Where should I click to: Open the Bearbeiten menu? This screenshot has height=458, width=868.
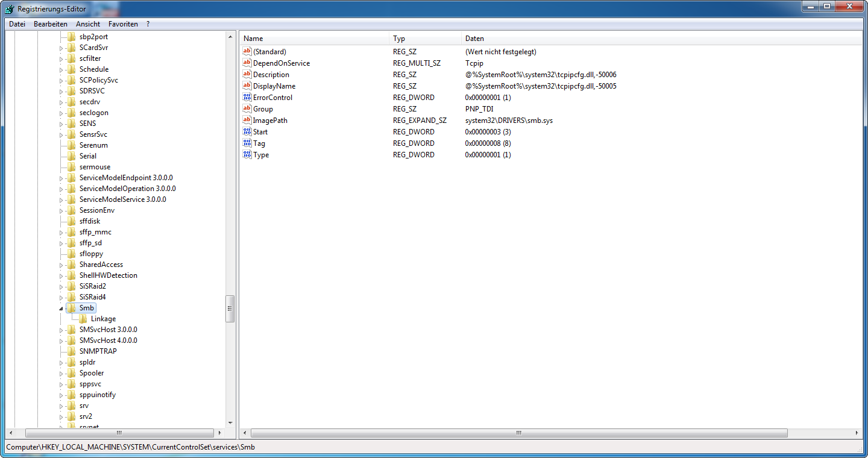(51, 24)
